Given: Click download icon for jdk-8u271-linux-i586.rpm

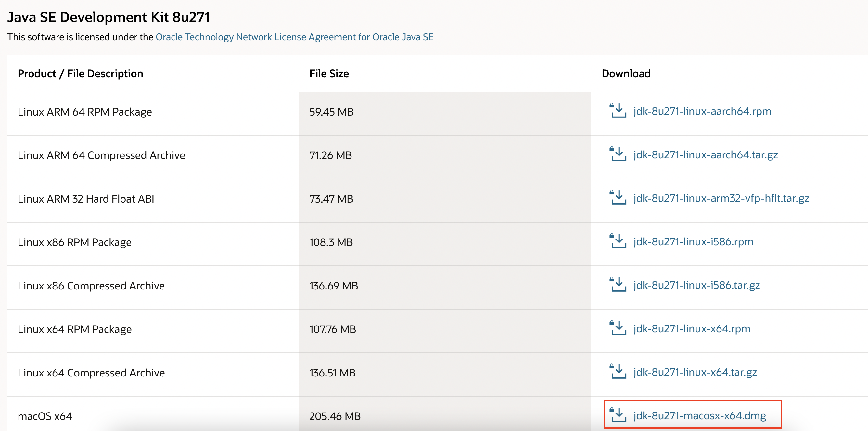Looking at the screenshot, I should pos(618,241).
